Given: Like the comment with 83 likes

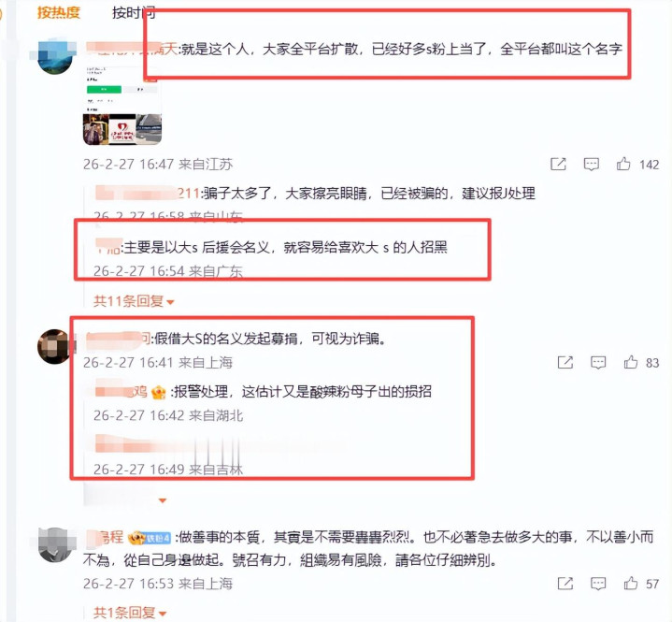Looking at the screenshot, I should 631,363.
